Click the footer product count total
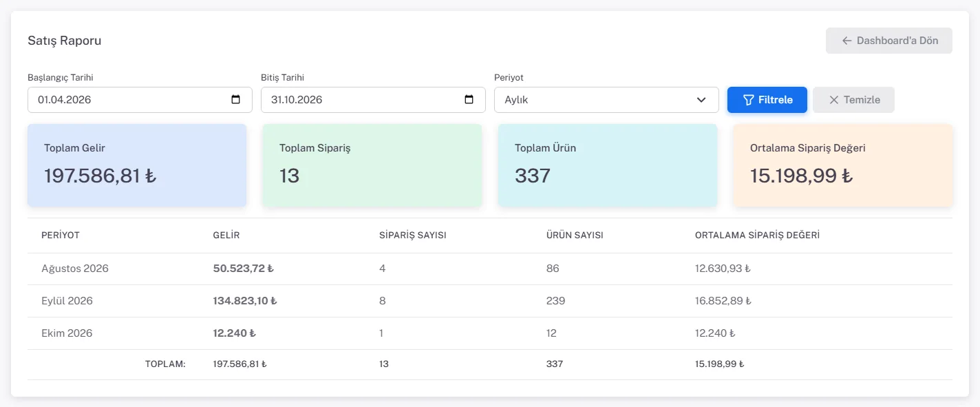This screenshot has height=407, width=980. 555,364
